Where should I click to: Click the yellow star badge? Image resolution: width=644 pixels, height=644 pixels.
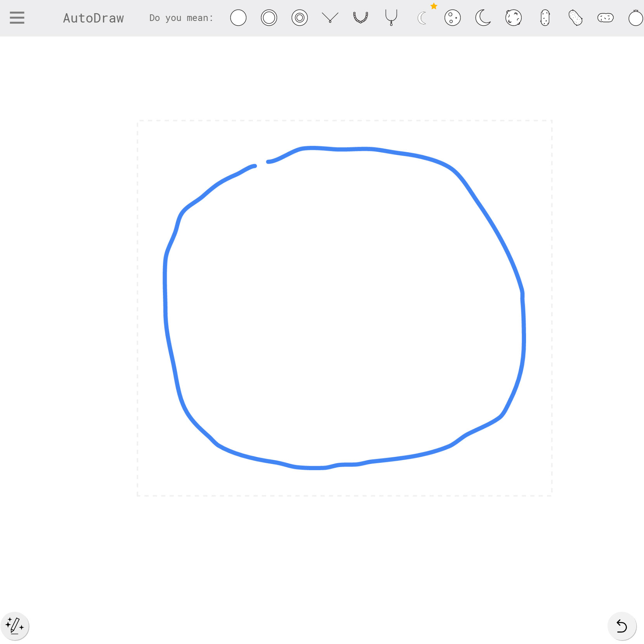point(434,6)
